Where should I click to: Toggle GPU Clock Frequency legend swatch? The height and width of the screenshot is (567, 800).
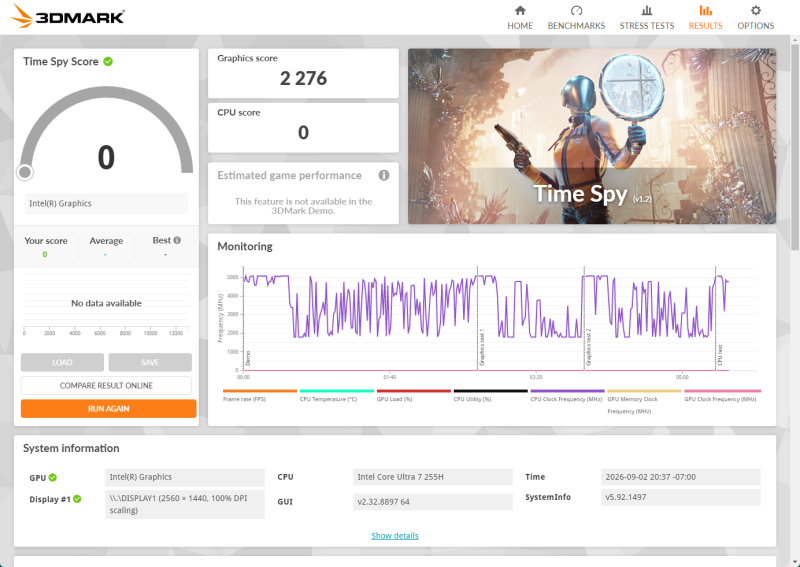pos(722,391)
